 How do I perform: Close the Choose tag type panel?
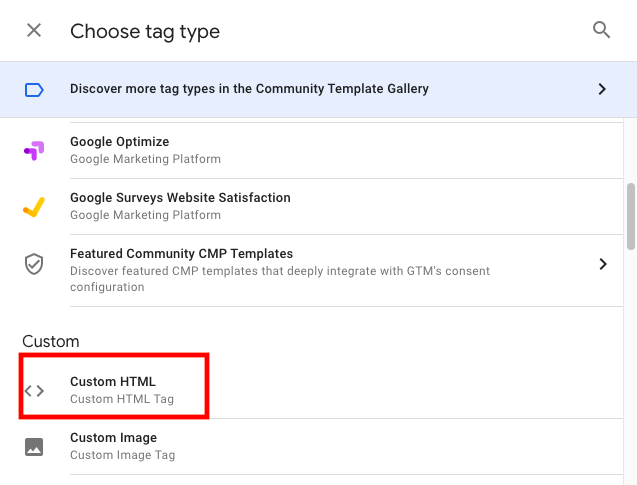[x=34, y=30]
